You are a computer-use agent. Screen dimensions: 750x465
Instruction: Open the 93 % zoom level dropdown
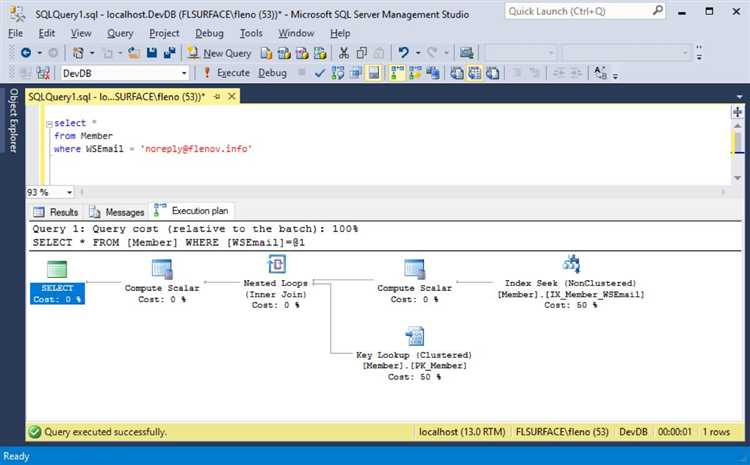click(x=68, y=191)
